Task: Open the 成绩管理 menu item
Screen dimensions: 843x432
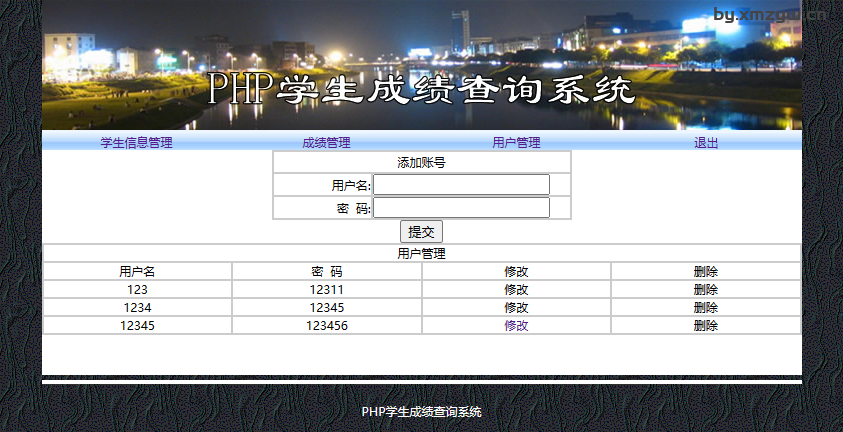Action: (326, 143)
